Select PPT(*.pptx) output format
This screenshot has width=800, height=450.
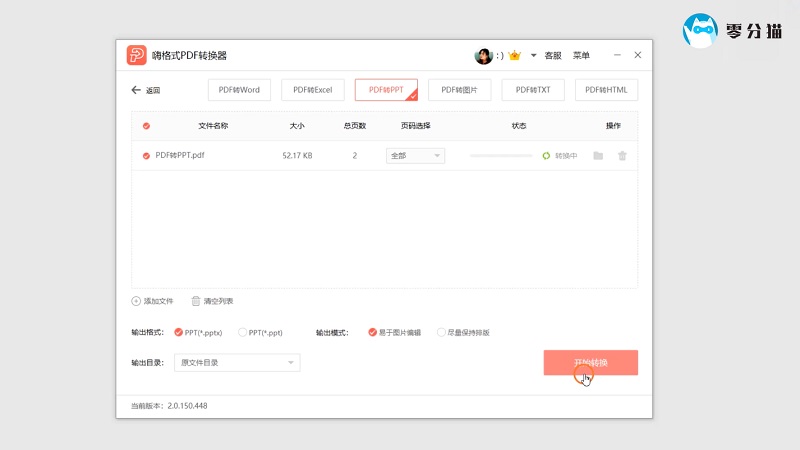coord(198,333)
